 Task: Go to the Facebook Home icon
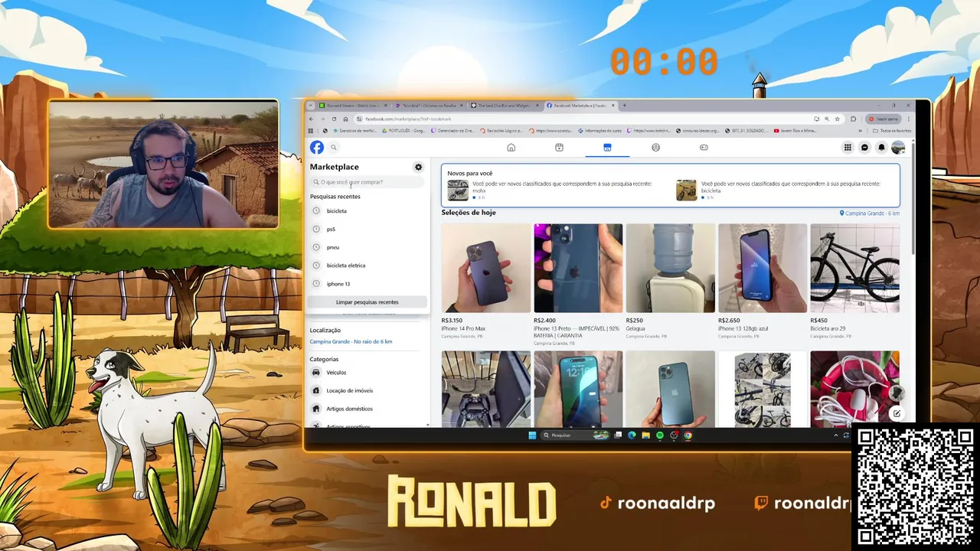click(x=511, y=148)
